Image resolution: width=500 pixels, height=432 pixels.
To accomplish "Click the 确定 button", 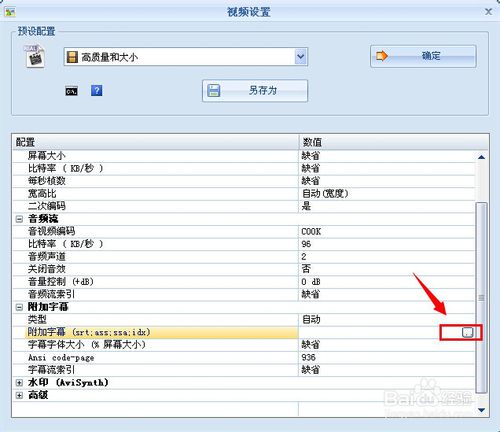I will pos(423,56).
